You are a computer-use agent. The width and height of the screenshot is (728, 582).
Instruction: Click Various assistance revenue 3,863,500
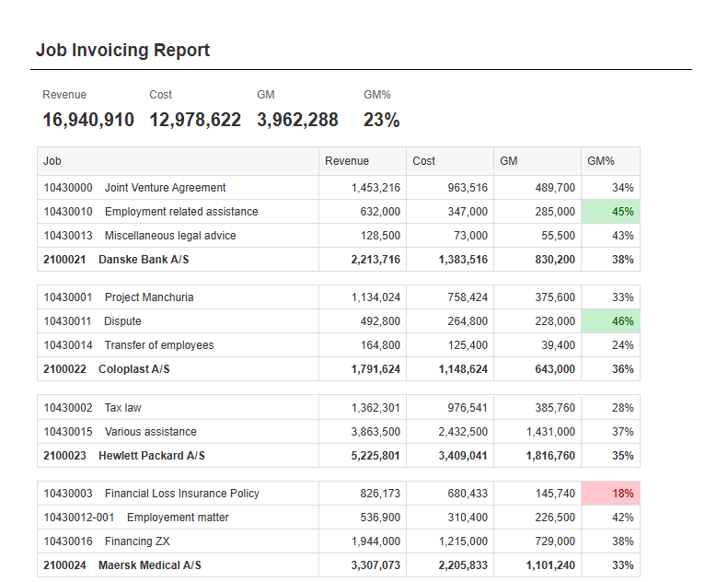(x=376, y=432)
